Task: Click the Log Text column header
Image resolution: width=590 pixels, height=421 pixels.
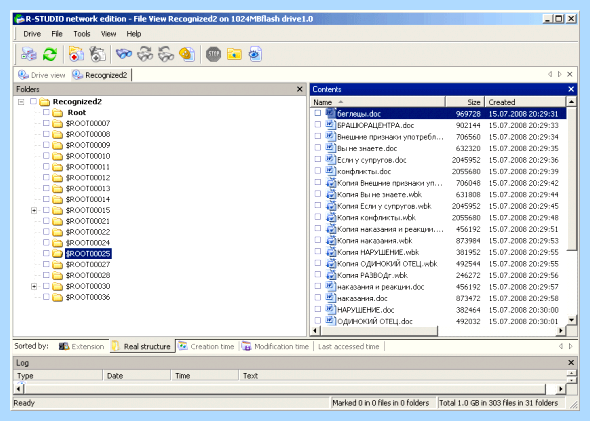Action: pos(402,375)
